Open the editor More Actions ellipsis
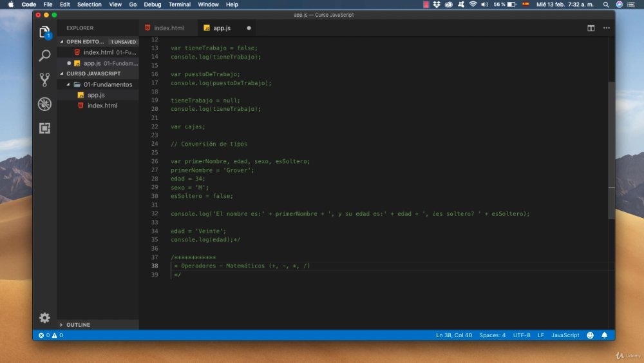This screenshot has height=363, width=644. coord(606,28)
